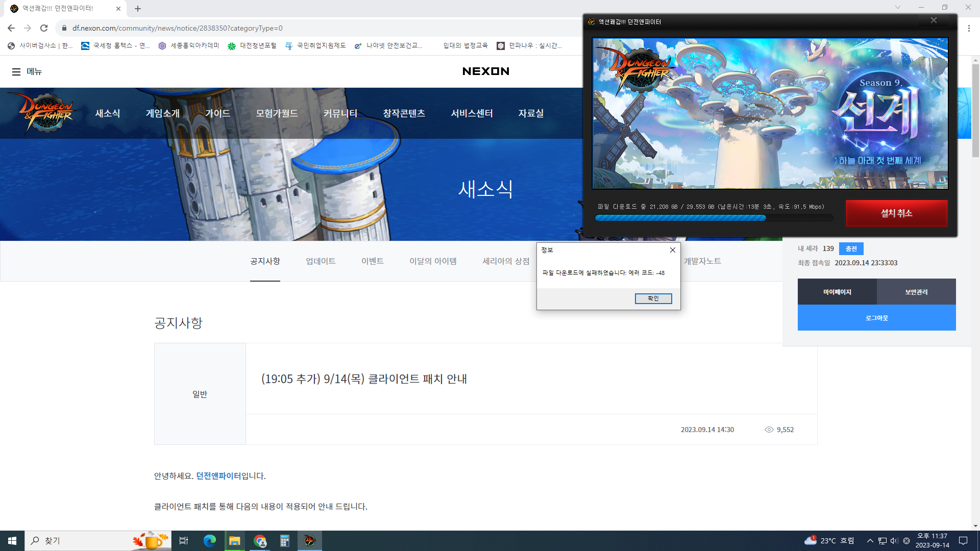Expand the hidden system tray icons chevron
Image resolution: width=980 pixels, height=551 pixels.
870,541
